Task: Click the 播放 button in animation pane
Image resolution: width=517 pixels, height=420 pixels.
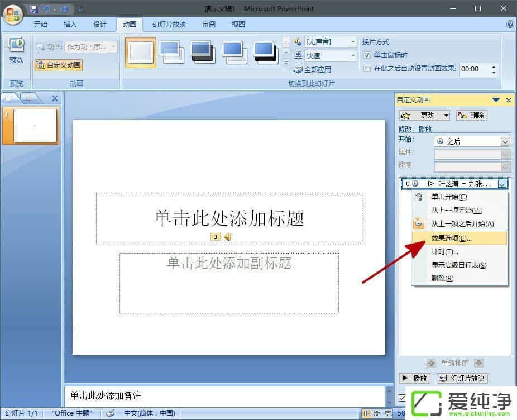Action: (x=414, y=378)
